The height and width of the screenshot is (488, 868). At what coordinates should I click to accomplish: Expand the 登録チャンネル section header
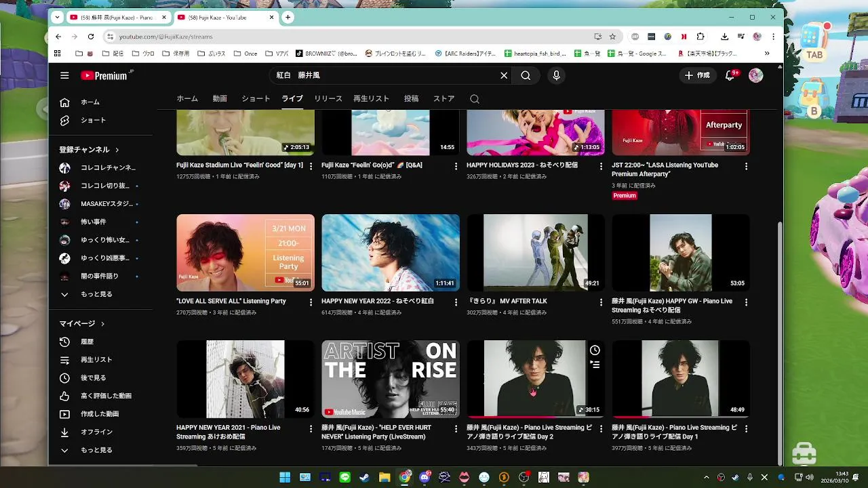point(89,150)
